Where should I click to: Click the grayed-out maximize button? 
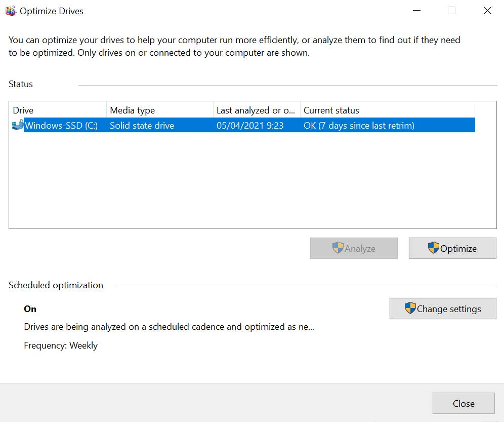pyautogui.click(x=451, y=11)
